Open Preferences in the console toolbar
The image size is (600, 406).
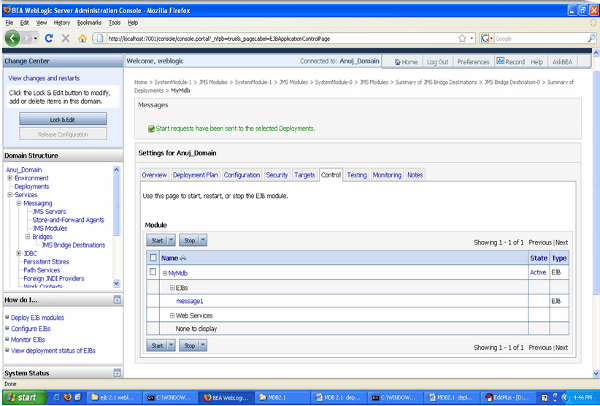(x=473, y=62)
